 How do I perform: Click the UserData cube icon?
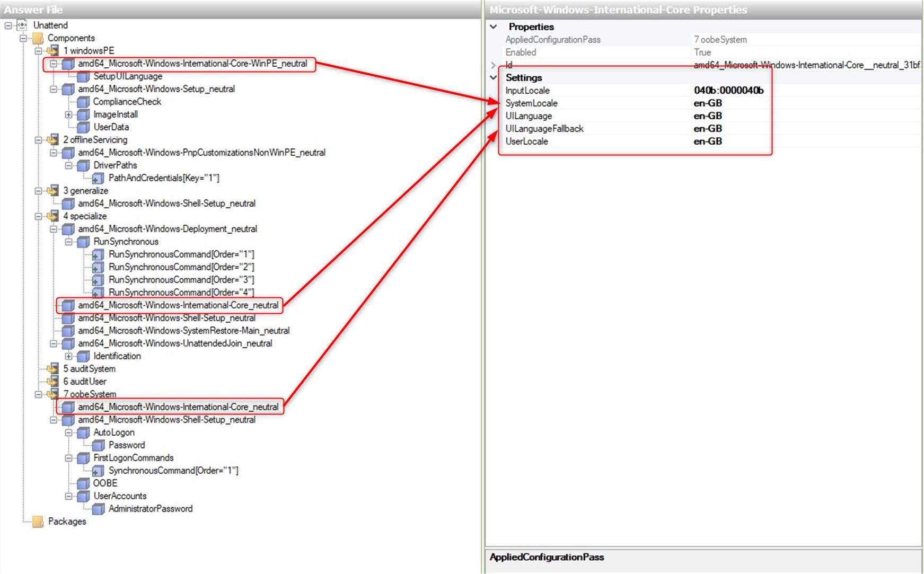(x=83, y=127)
